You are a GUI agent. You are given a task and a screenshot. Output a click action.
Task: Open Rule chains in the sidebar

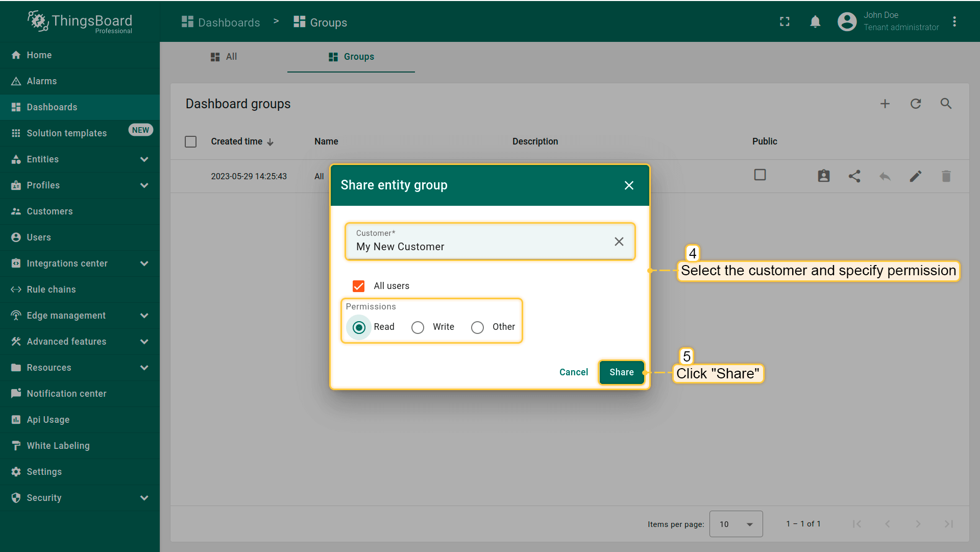tap(51, 290)
